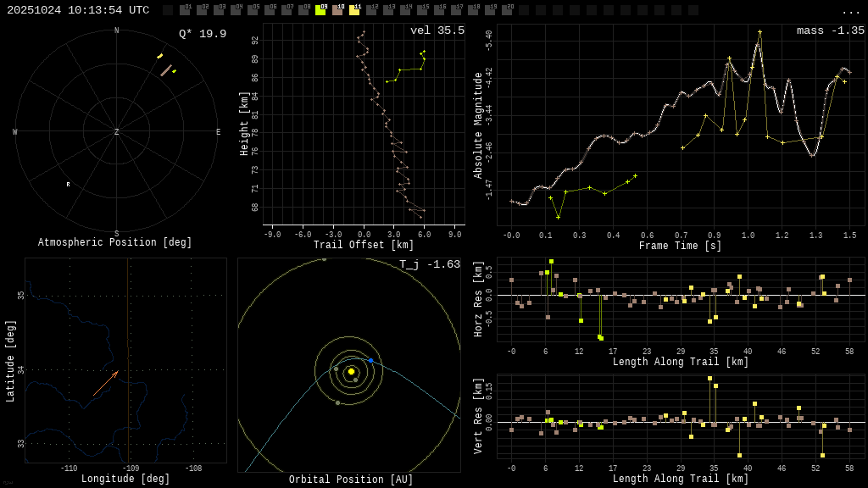
Task: Click the red trajectory arrow on map
Action: point(105,383)
